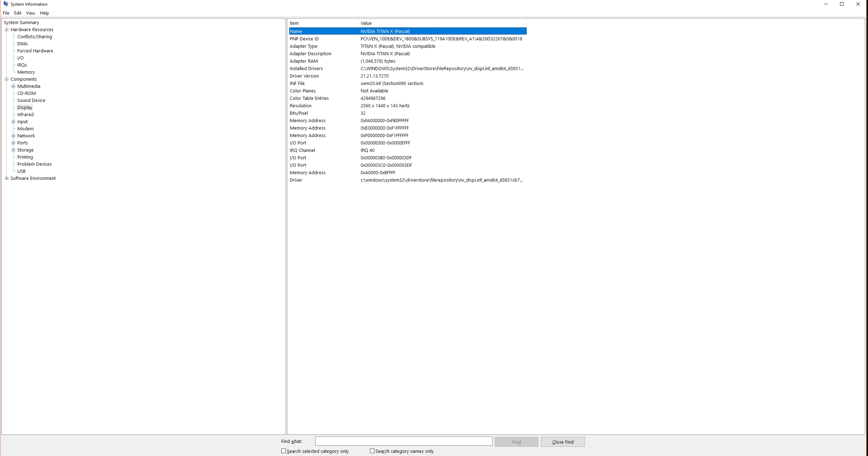Select Memory Address 0xE0000000 row
868x456 pixels.
tap(408, 128)
